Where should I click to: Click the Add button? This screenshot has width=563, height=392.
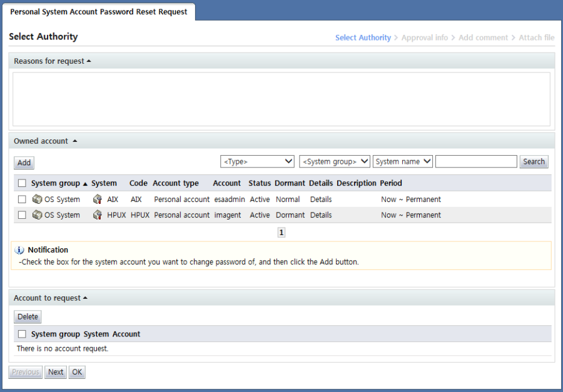(24, 163)
